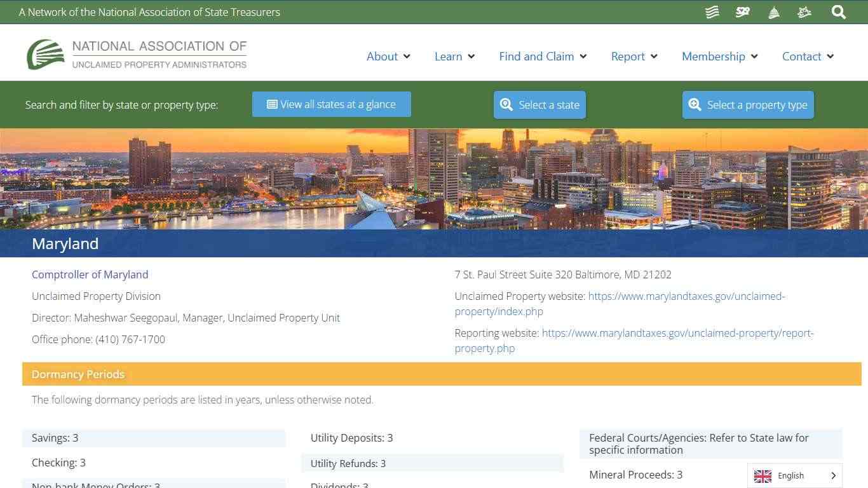Expand the English language selector arrow
Screen dimensions: 868x488
832,475
